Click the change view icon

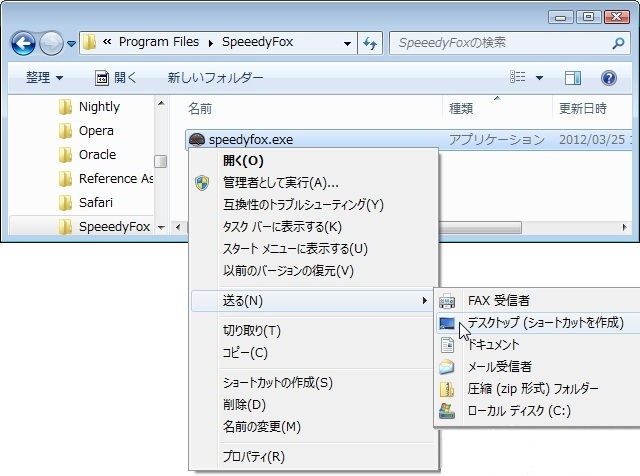click(x=518, y=77)
